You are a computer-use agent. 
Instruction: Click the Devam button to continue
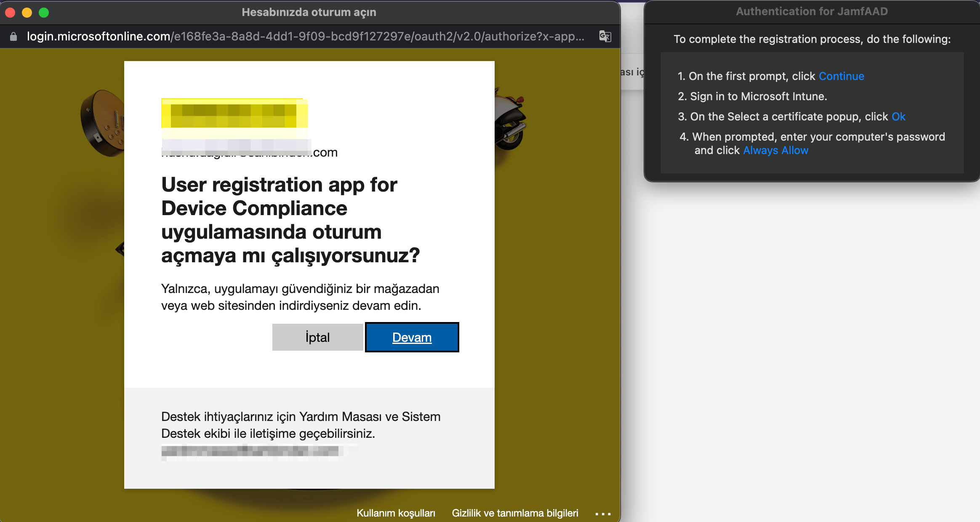(x=412, y=337)
